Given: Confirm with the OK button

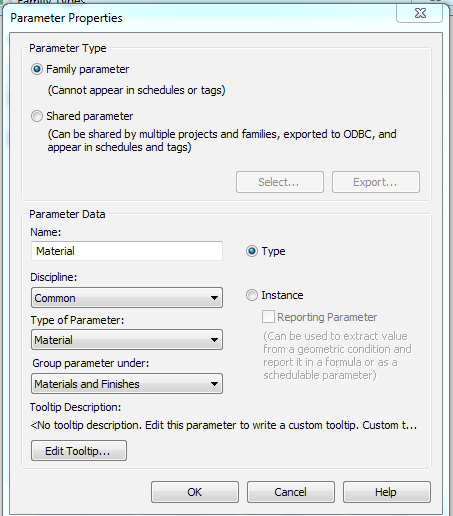Looking at the screenshot, I should (195, 492).
